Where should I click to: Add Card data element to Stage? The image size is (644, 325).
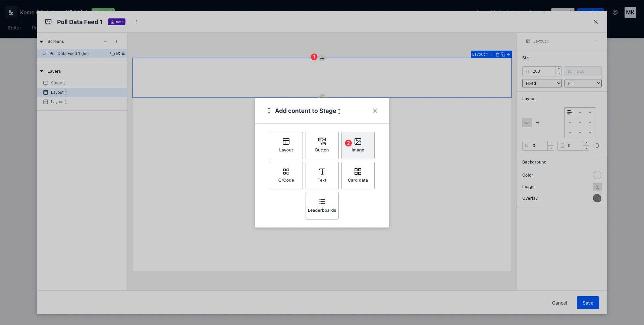[x=358, y=176]
